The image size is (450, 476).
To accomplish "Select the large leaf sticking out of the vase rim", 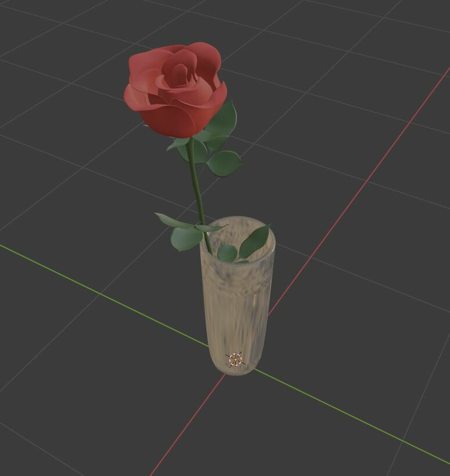I will pos(254,241).
